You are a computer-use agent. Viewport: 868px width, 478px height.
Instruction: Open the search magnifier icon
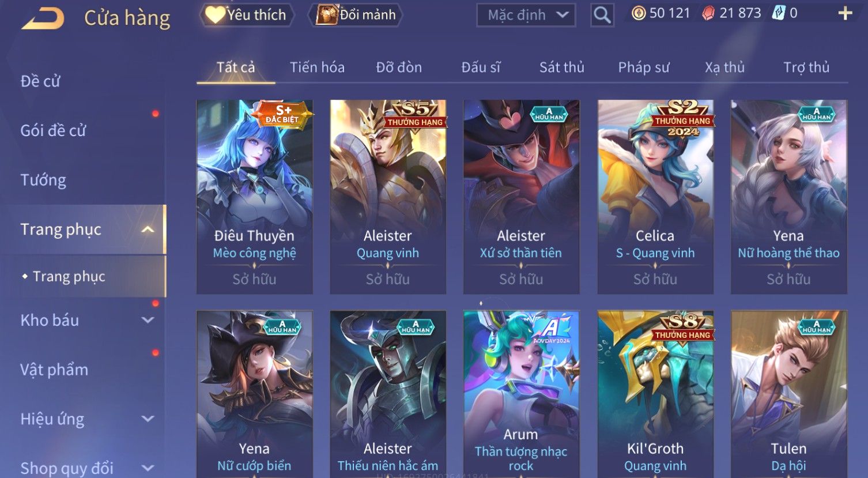pos(602,15)
